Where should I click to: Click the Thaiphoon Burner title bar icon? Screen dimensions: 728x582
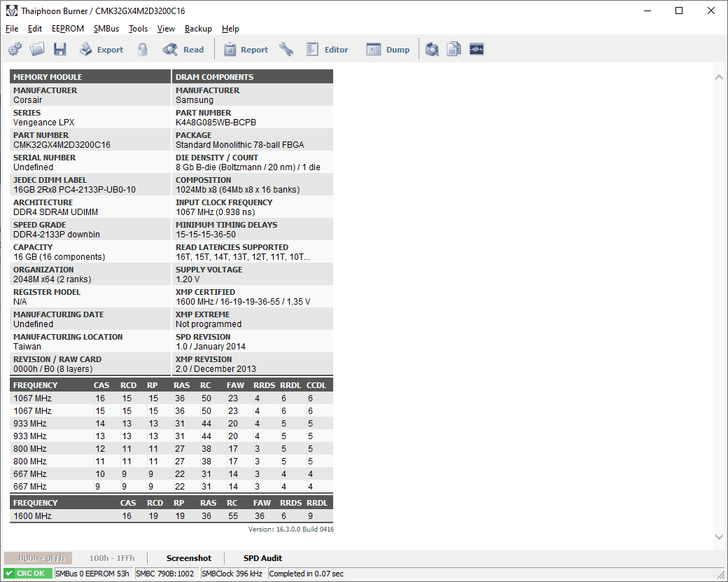coord(12,11)
